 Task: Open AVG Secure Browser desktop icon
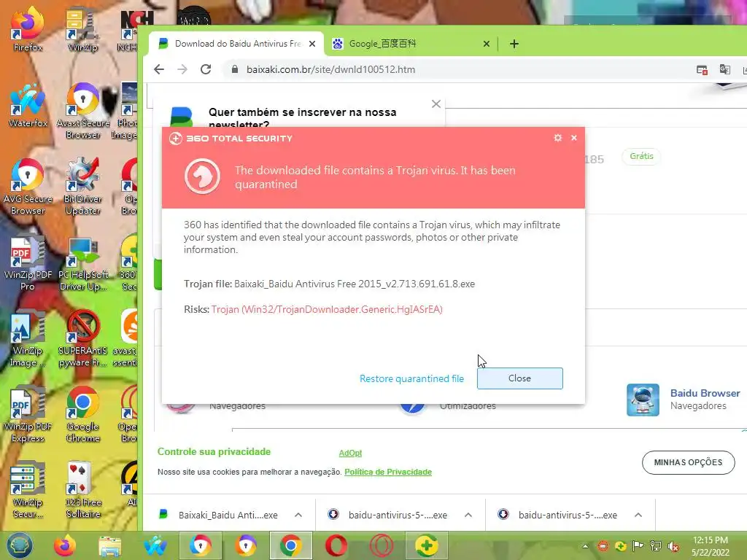28,187
